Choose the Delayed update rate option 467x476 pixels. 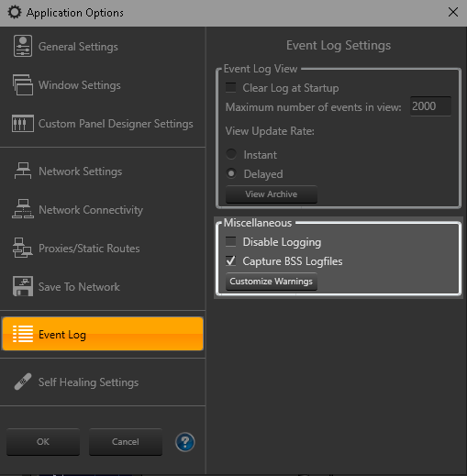pyautogui.click(x=231, y=173)
